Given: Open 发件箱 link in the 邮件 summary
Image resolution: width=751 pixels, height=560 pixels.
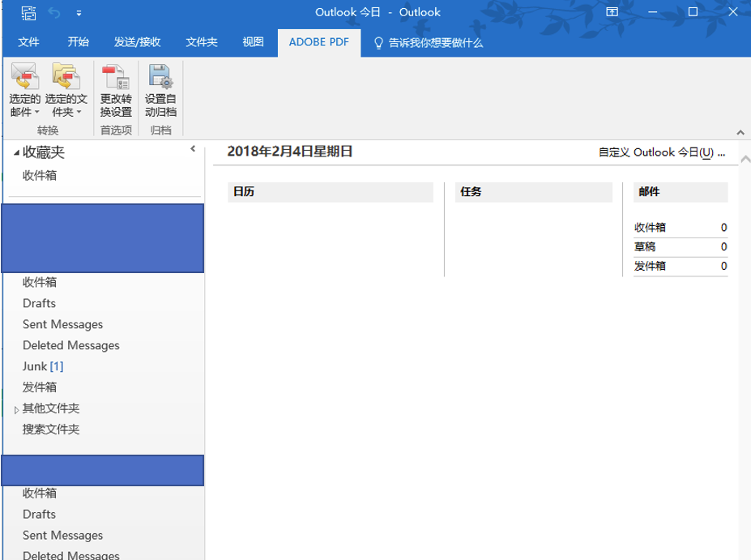Looking at the screenshot, I should [x=650, y=266].
